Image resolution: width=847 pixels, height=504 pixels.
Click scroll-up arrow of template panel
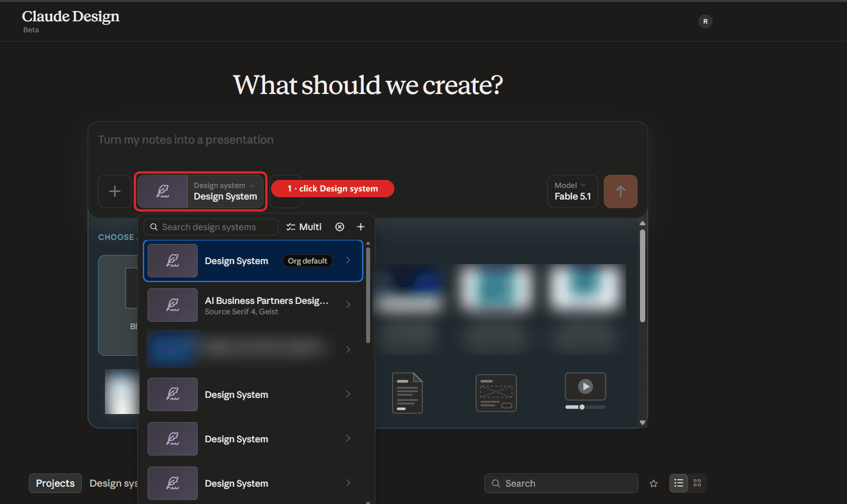642,223
